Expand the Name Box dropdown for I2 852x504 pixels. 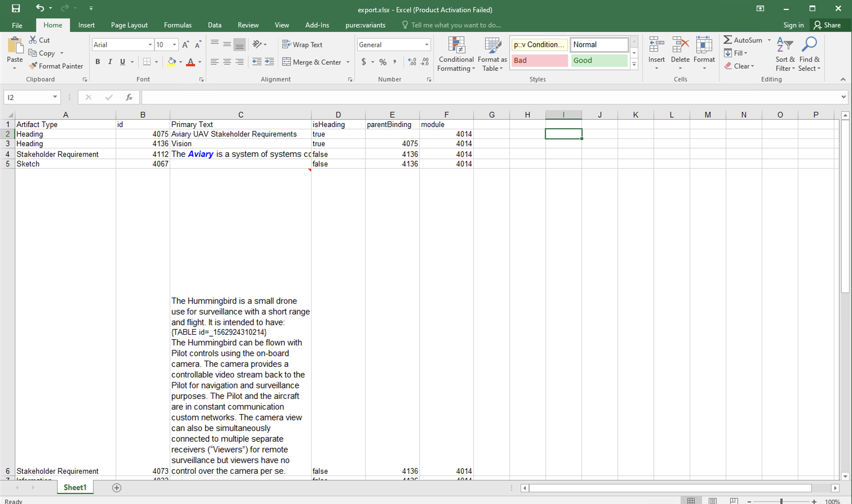click(x=55, y=97)
